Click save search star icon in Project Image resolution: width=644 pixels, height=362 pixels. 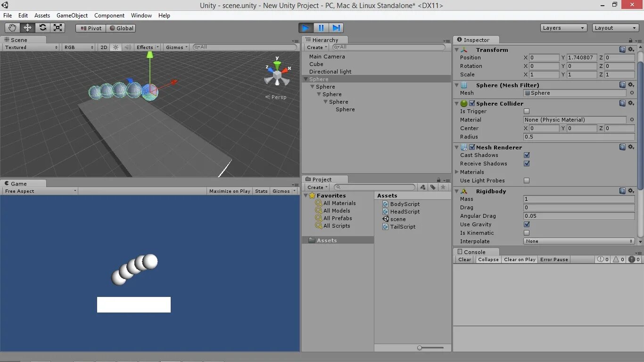(443, 187)
